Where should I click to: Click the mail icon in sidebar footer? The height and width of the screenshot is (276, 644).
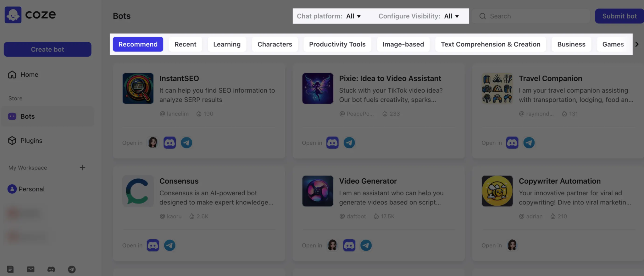[31, 269]
